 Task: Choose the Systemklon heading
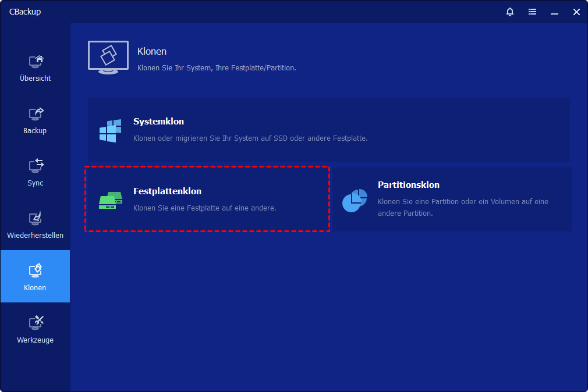pos(158,122)
